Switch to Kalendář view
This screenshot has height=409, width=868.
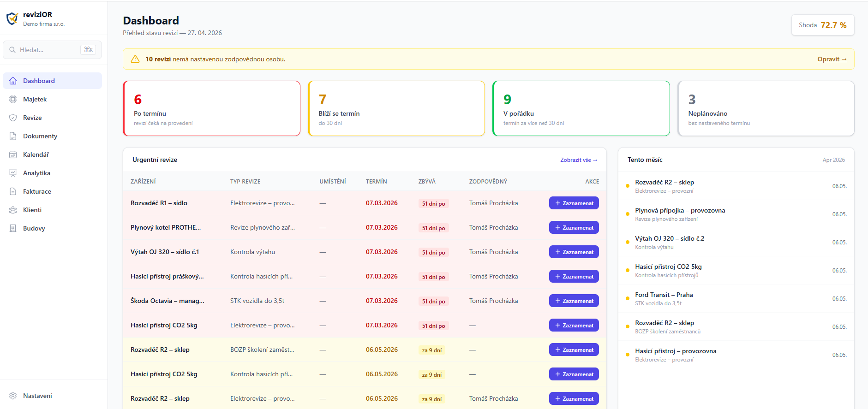52,154
